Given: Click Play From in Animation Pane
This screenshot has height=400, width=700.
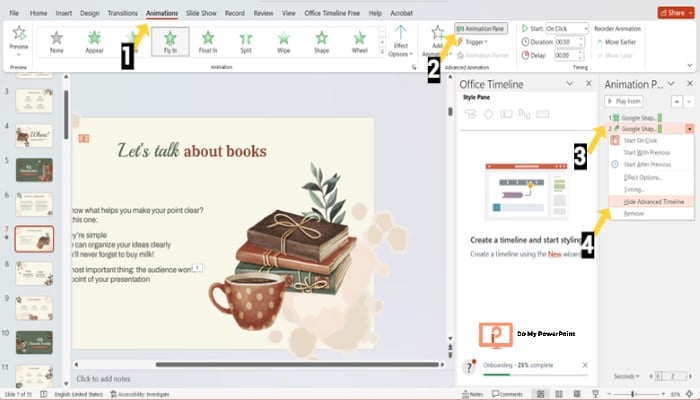Looking at the screenshot, I should (624, 101).
